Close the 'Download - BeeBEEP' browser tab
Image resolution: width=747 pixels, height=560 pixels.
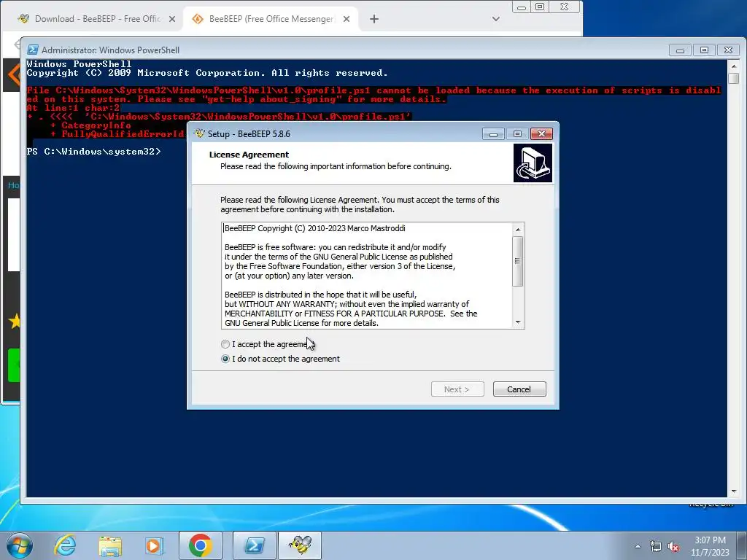[x=172, y=19]
